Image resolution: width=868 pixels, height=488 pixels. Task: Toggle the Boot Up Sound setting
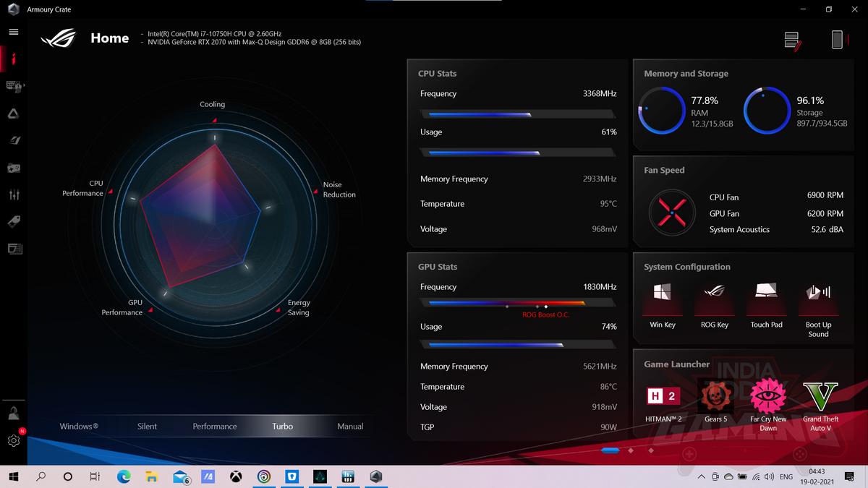(818, 309)
